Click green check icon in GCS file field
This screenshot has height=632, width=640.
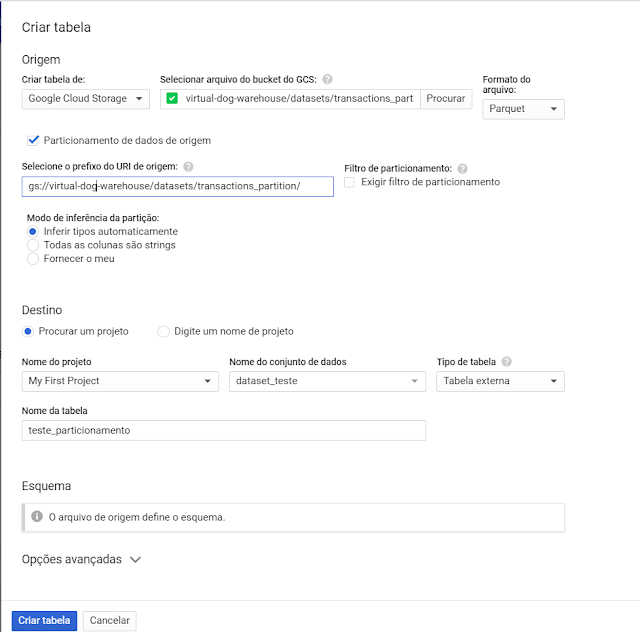172,98
